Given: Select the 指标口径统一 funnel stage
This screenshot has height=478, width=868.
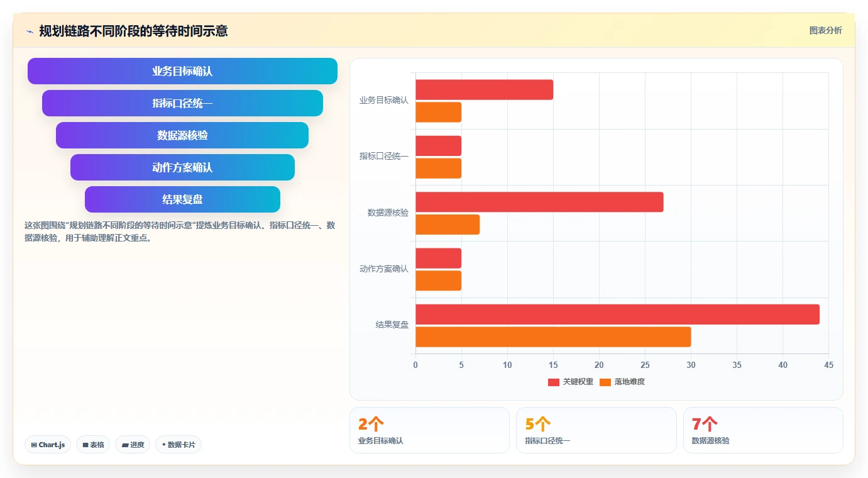Looking at the screenshot, I should [x=182, y=103].
